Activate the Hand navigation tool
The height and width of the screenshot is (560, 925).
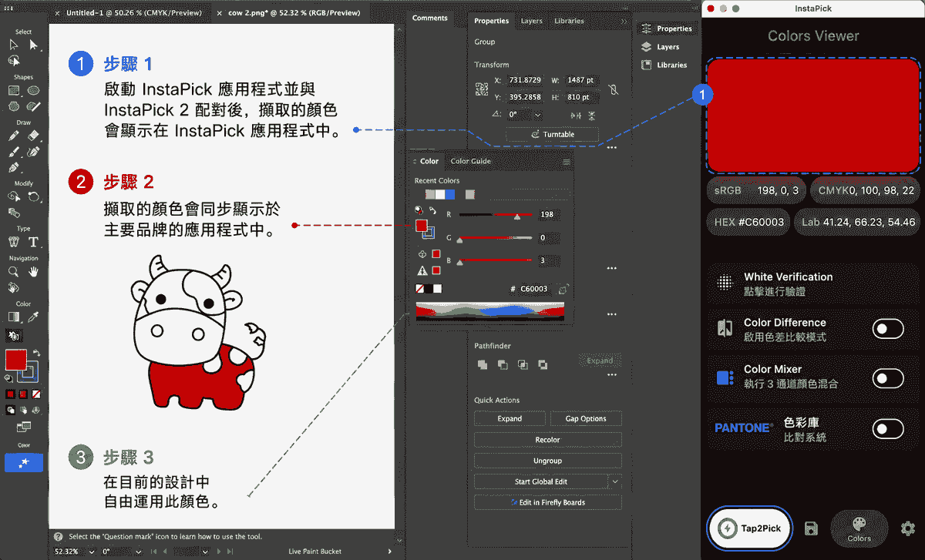click(34, 272)
